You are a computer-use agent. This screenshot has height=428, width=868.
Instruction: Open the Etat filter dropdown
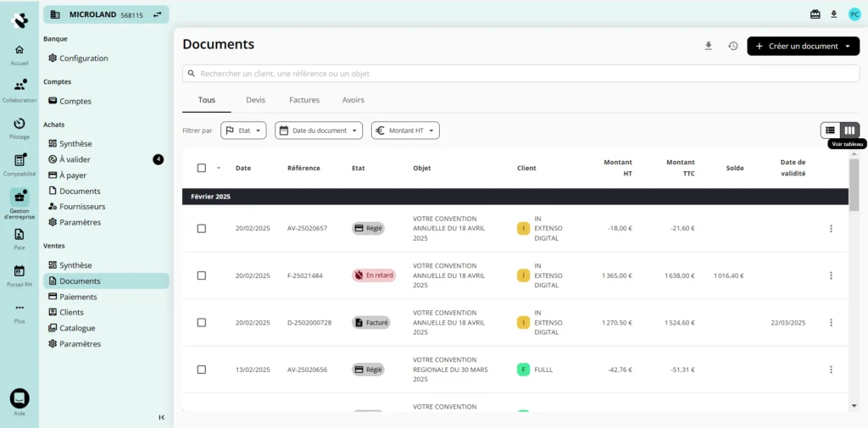[x=243, y=131]
